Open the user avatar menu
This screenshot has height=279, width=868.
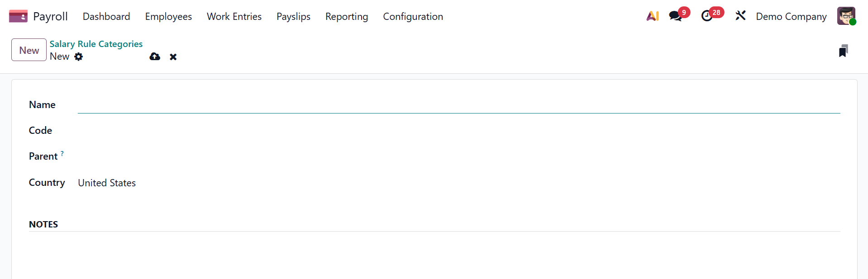point(846,16)
